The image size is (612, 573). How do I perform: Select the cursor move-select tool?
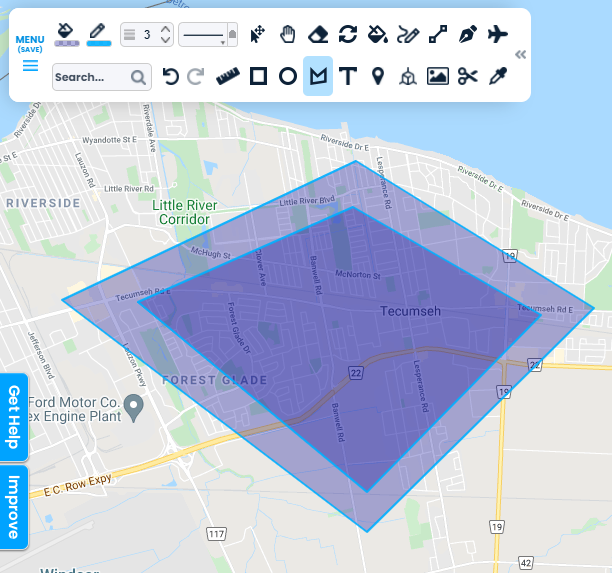pos(258,35)
